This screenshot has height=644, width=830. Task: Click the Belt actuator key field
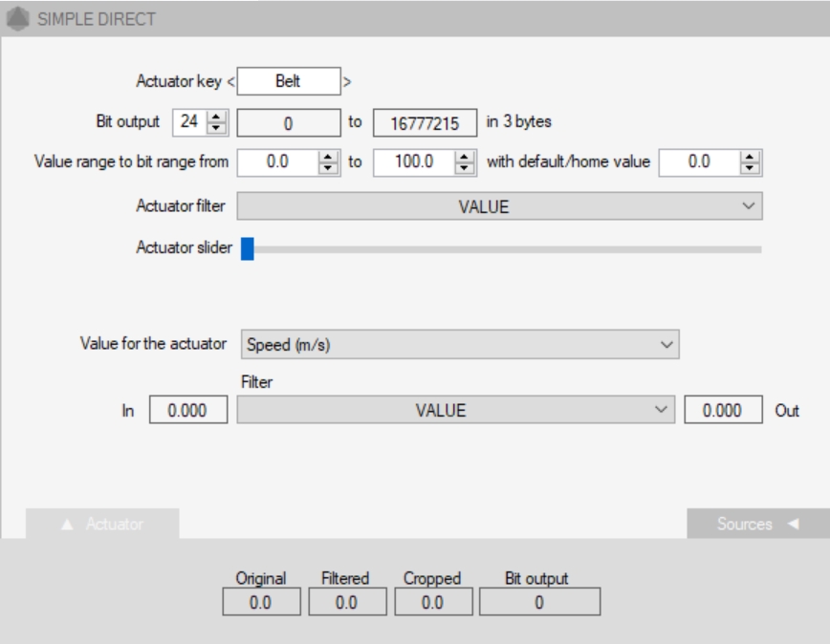coord(288,82)
